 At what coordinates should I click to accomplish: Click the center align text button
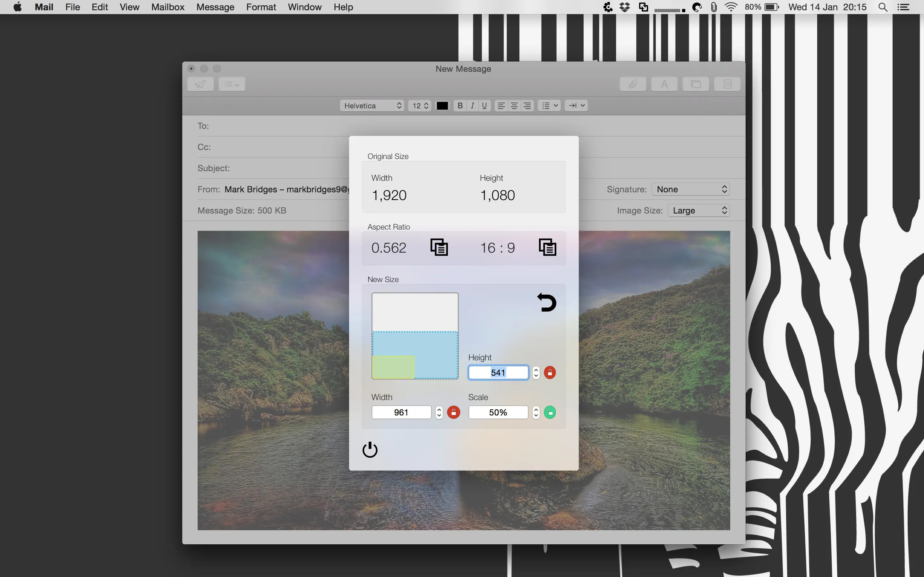click(x=514, y=106)
